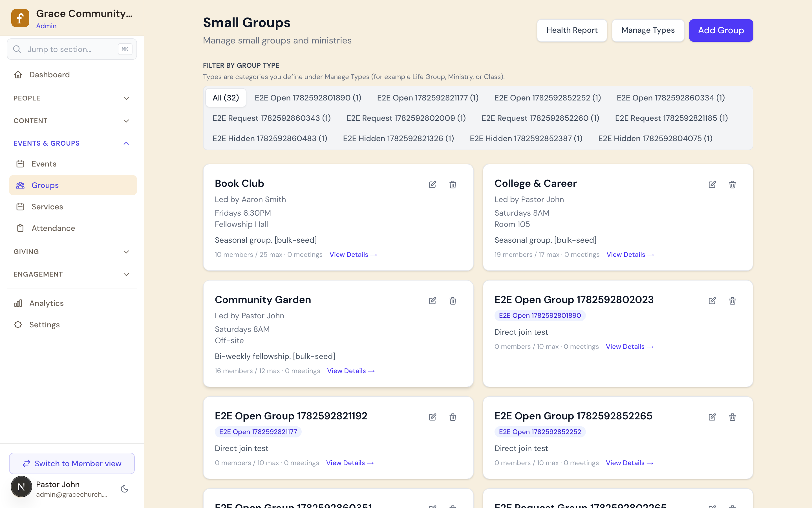Screen dimensions: 812x508
Task: Click Manage Types button
Action: point(648,30)
